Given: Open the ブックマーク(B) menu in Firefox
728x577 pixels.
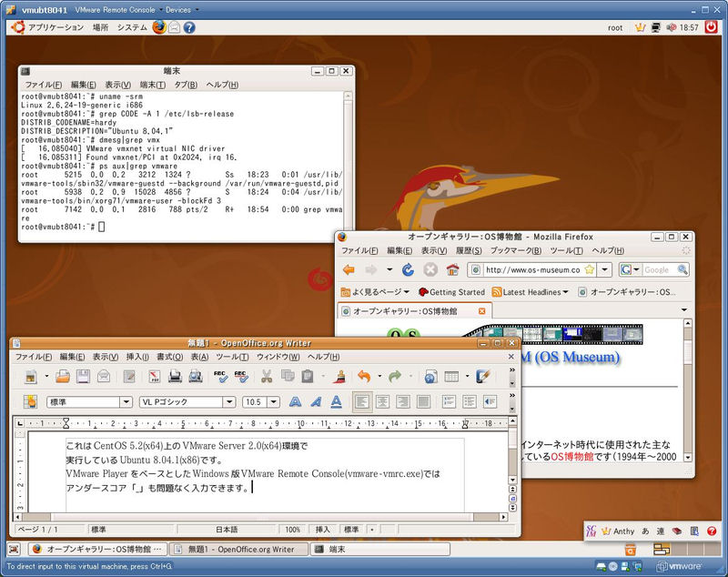Looking at the screenshot, I should tap(516, 250).
